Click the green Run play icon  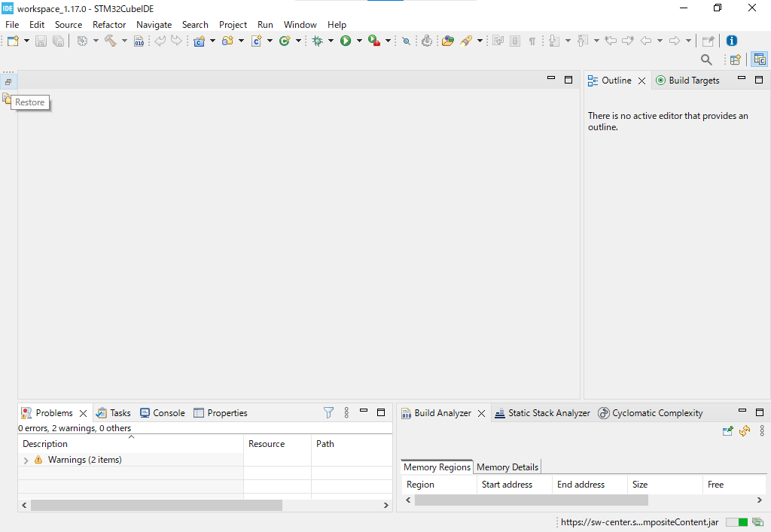346,41
